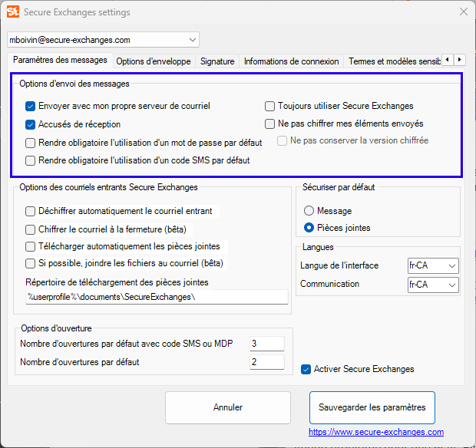The width and height of the screenshot is (476, 448).
Task: Go to the Signature tab
Action: (x=217, y=61)
